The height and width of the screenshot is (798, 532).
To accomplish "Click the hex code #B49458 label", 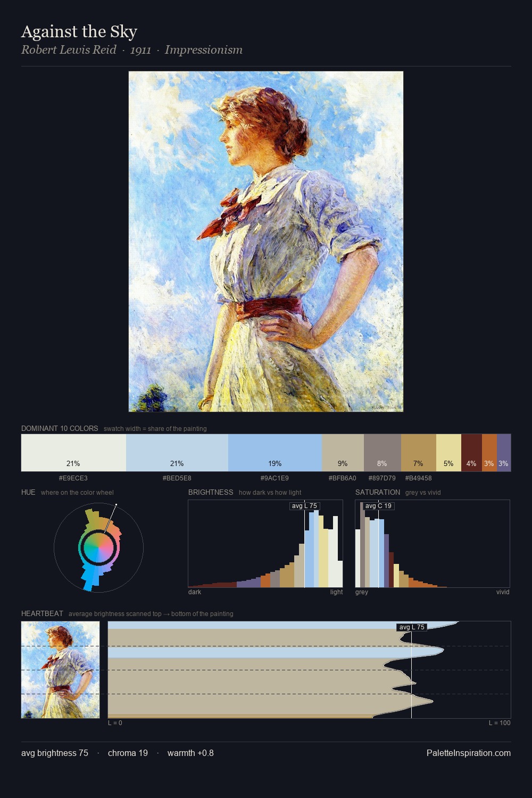I will point(419,478).
